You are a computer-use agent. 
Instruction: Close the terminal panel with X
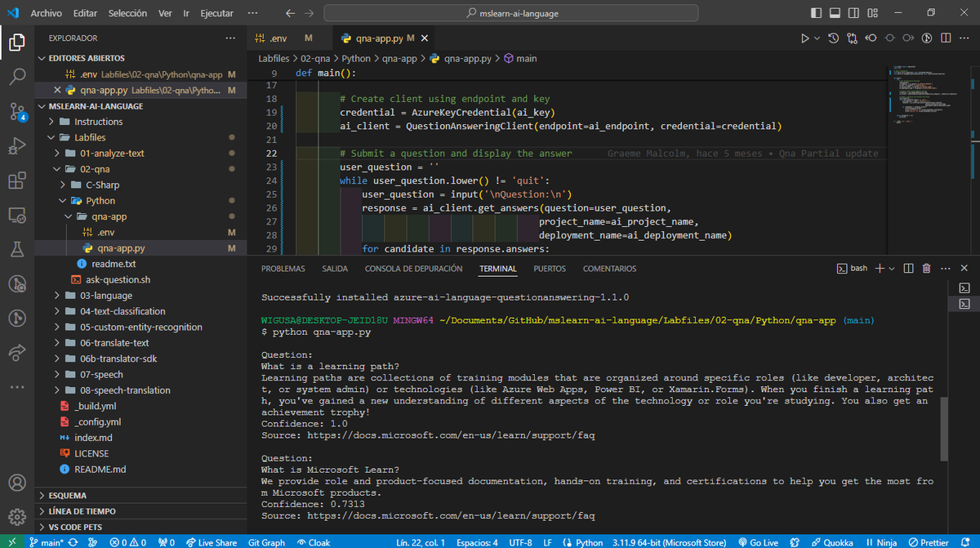coord(964,268)
